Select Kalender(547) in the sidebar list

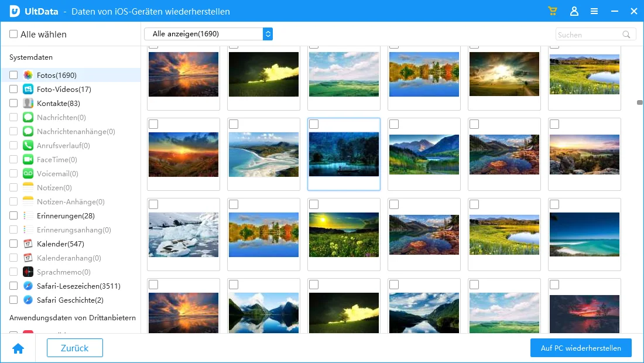[60, 244]
